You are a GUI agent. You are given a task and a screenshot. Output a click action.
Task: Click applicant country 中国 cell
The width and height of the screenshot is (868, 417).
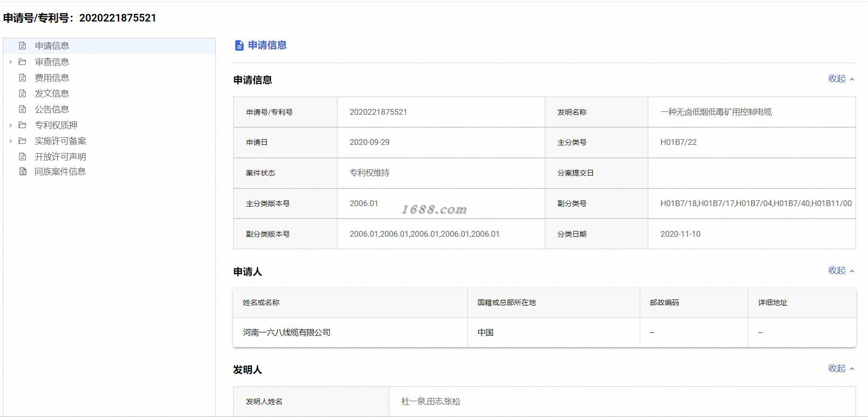(553, 332)
